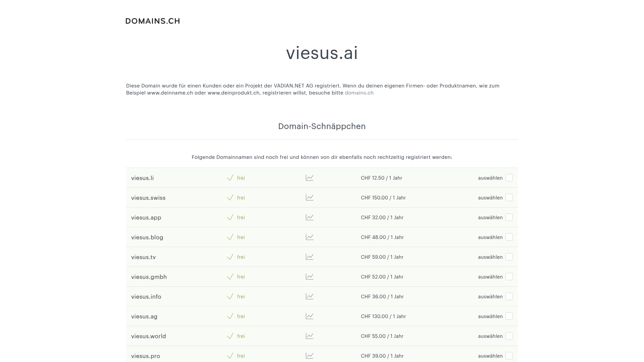Click the green checkmark for viesus.gmbh
The image size is (644, 362).
coord(230,277)
